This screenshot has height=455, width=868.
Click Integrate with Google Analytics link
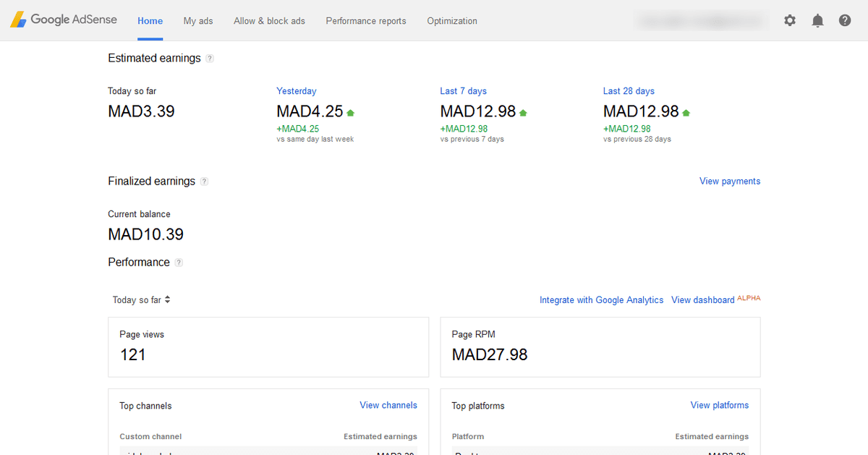point(601,300)
